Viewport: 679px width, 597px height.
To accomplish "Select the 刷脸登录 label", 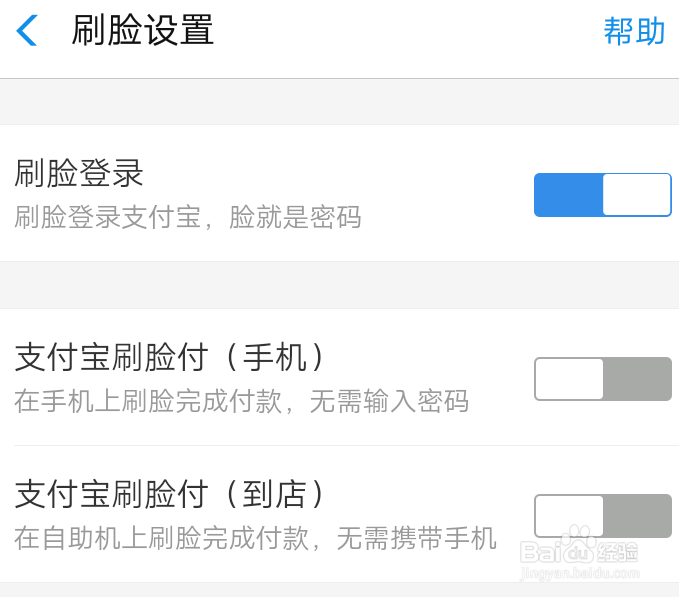I will [79, 173].
